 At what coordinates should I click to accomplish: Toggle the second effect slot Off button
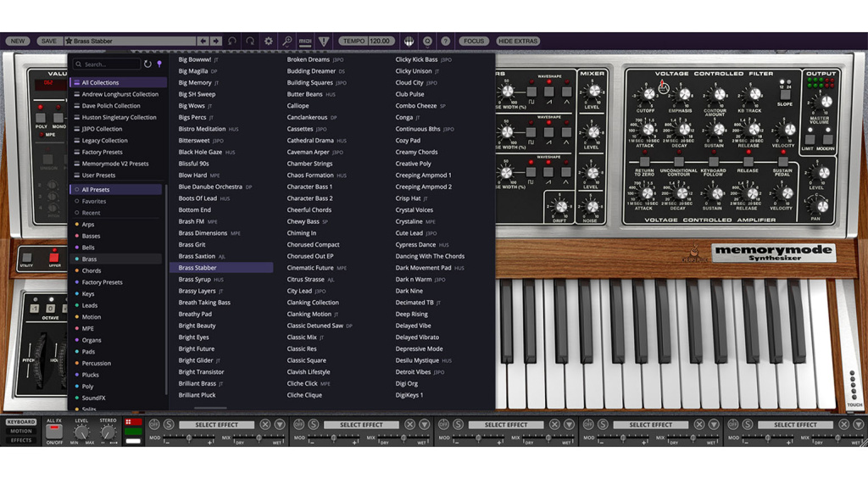[x=299, y=424]
